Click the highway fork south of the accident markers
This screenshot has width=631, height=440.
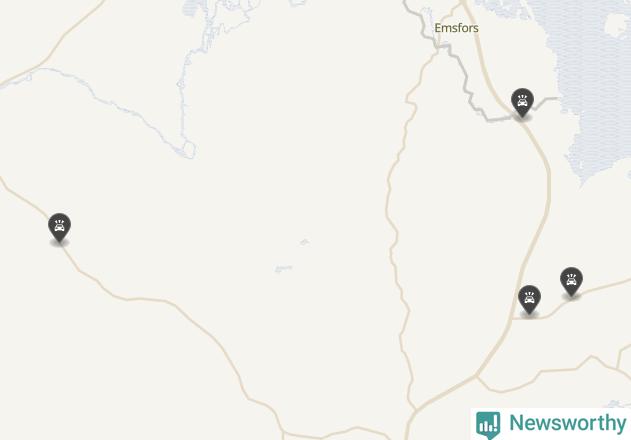pyautogui.click(x=477, y=377)
